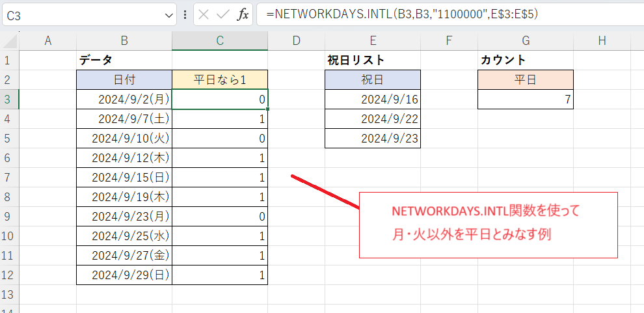The height and width of the screenshot is (313, 644).
Task: Click the cell 2024/9/19(木)
Action: (x=124, y=197)
